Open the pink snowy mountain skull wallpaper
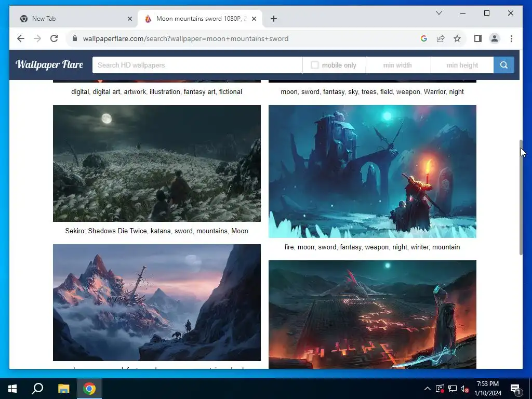 (x=157, y=302)
